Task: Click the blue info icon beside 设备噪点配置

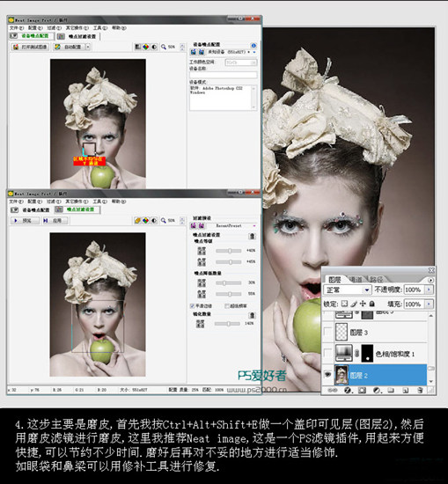Action: pos(253,46)
